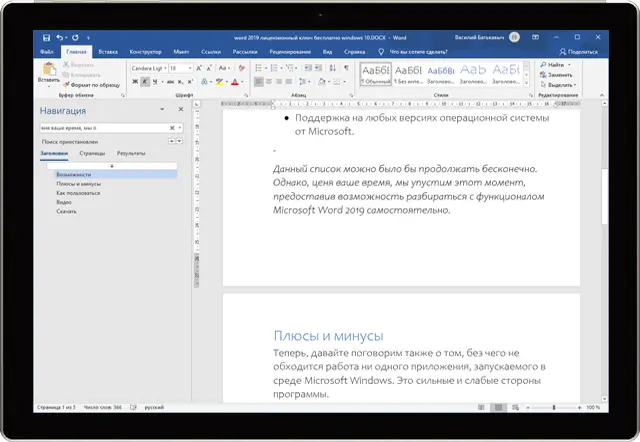
Task: Toggle paragraph marks ¶ display
Action: pos(346,68)
